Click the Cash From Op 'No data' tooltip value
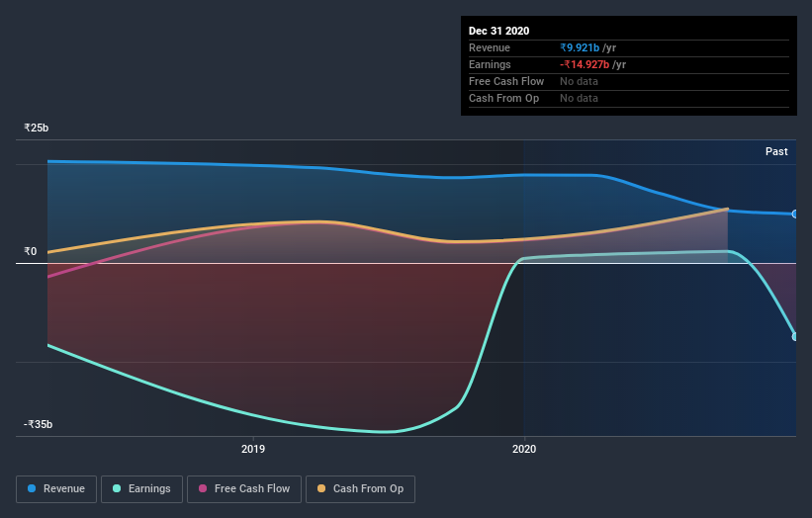Screen dimensions: 812x518 click(x=579, y=98)
